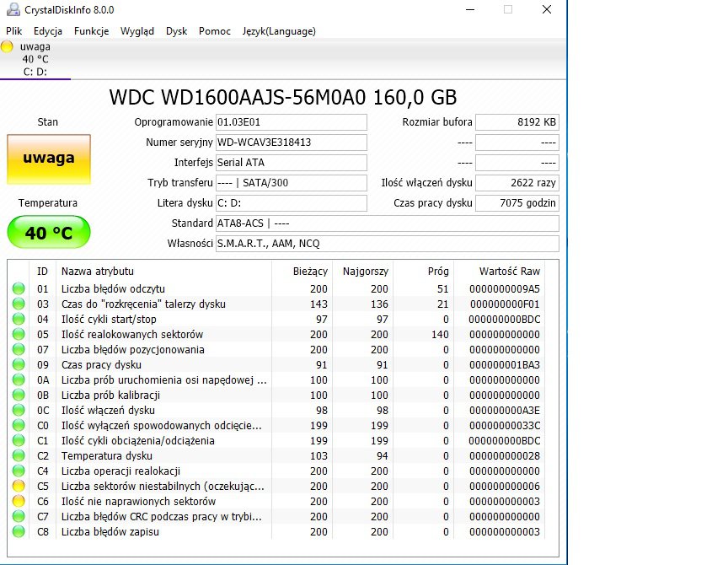
Task: Click the Interfejs field Serial ATA
Action: [x=291, y=163]
